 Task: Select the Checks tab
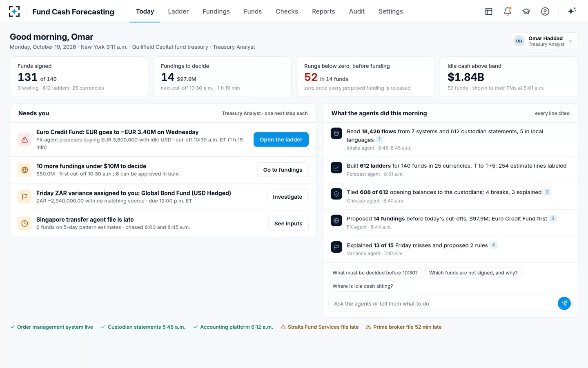287,11
